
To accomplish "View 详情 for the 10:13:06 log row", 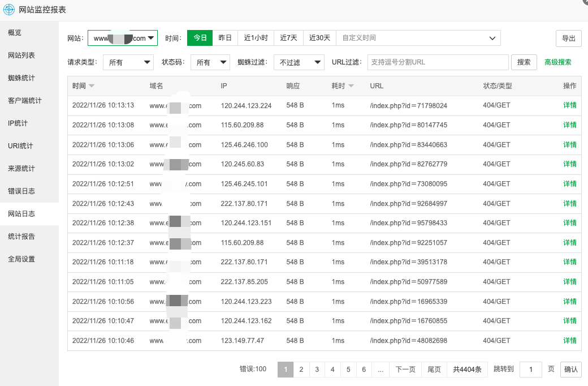I will pyautogui.click(x=570, y=144).
